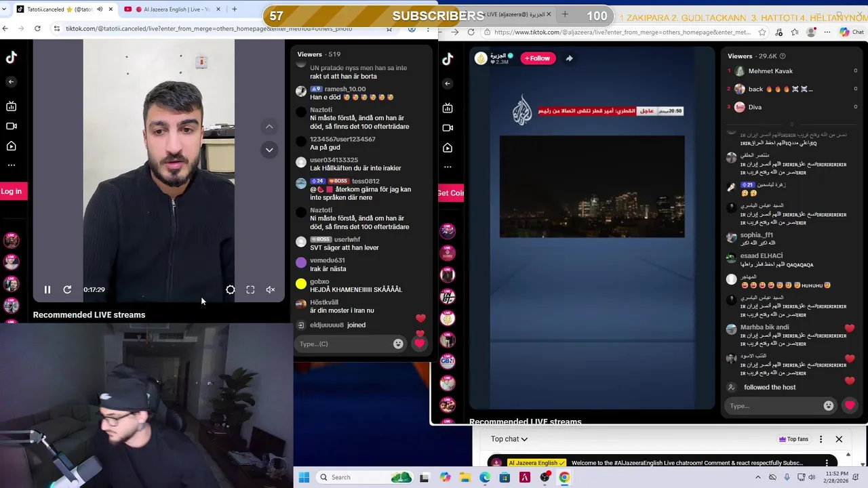The height and width of the screenshot is (488, 868).
Task: Open Microsoft Store from taskbar
Action: click(505, 477)
